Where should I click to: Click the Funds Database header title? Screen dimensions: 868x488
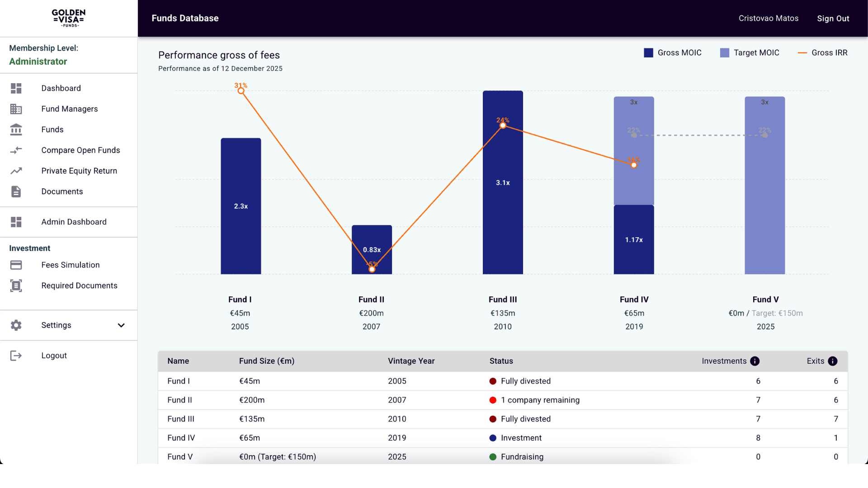point(185,18)
